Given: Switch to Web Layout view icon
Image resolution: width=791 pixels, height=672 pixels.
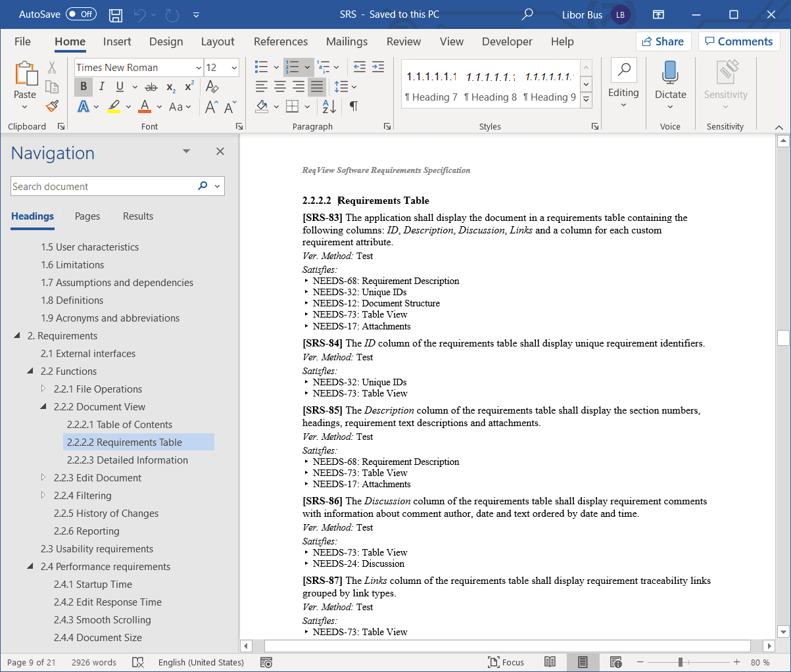Looking at the screenshot, I should pos(615,662).
